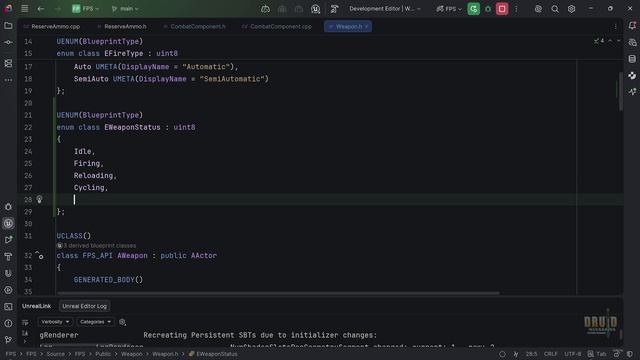
Task: Navigate back with the left arrow
Action: (x=41, y=9)
